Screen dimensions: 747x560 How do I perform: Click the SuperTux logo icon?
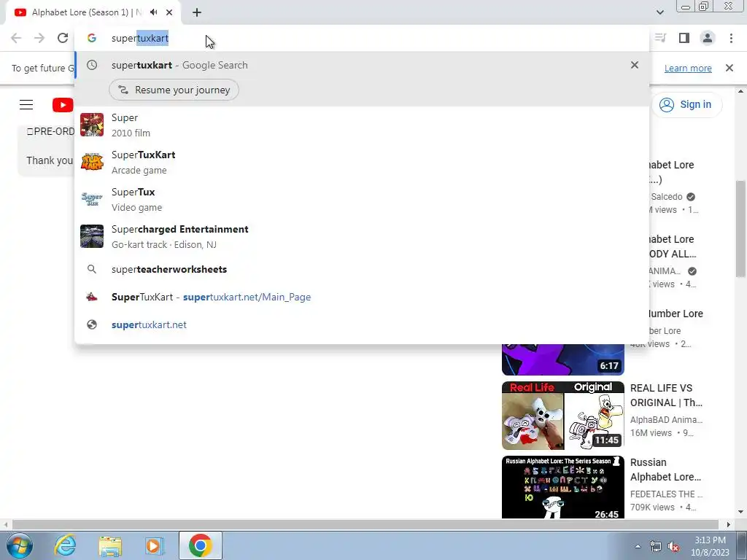tap(92, 199)
